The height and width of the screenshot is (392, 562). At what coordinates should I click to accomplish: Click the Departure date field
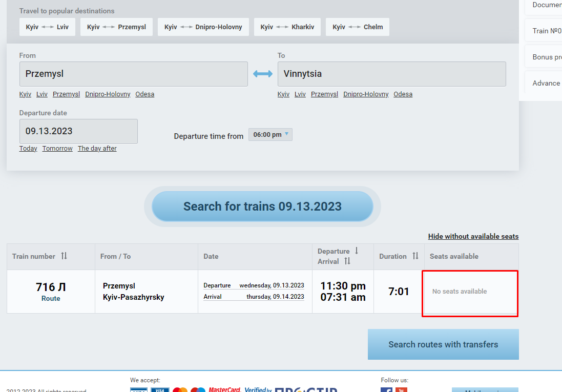[78, 131]
